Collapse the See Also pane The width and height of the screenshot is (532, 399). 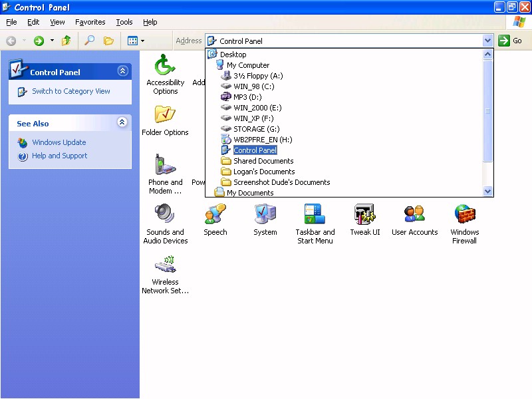click(122, 122)
